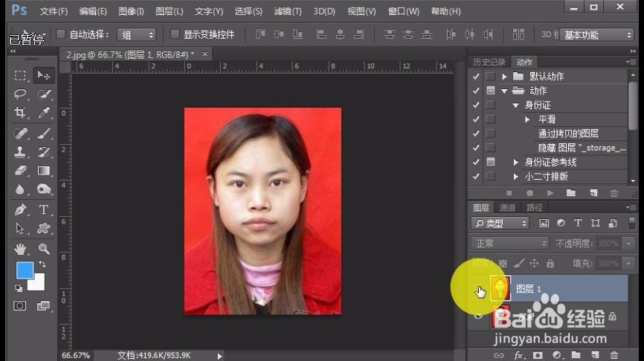Expand the 身份证参考线 action
The image size is (644, 361).
tap(516, 162)
